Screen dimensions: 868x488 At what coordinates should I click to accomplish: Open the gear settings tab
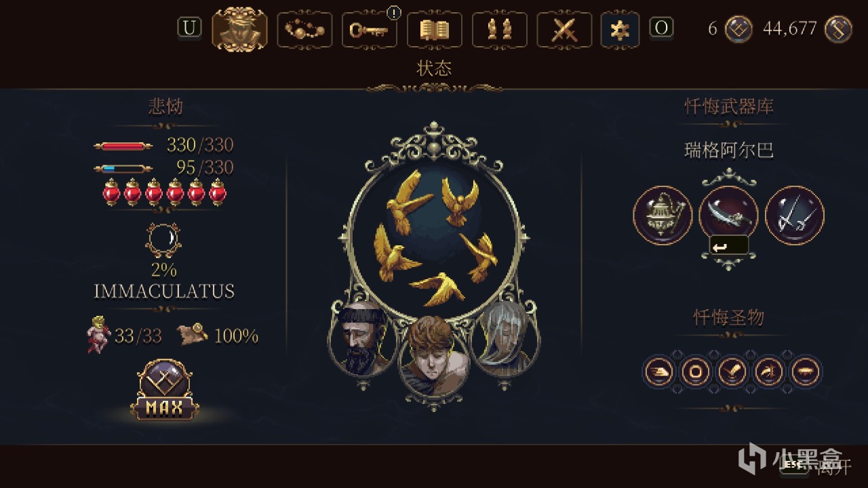pos(620,30)
